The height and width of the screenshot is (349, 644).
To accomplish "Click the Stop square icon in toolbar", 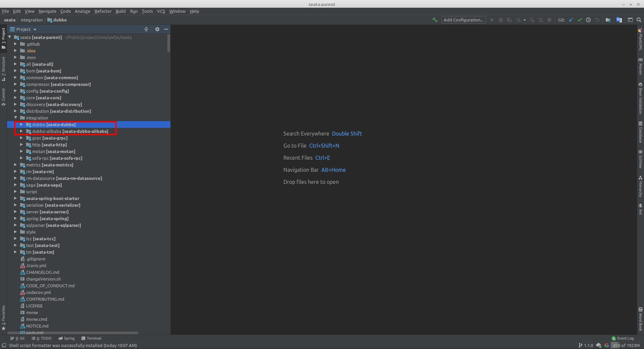I will pos(549,20).
